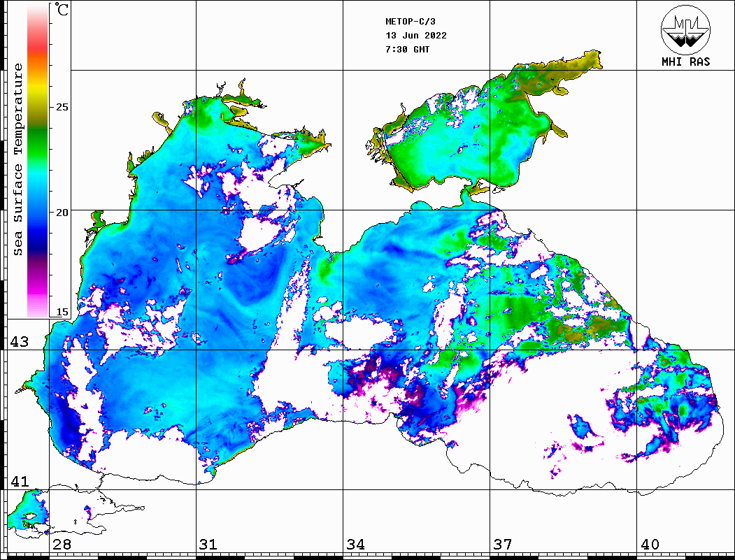
Task: Click the "15" tick label on legend
Action: 62,312
